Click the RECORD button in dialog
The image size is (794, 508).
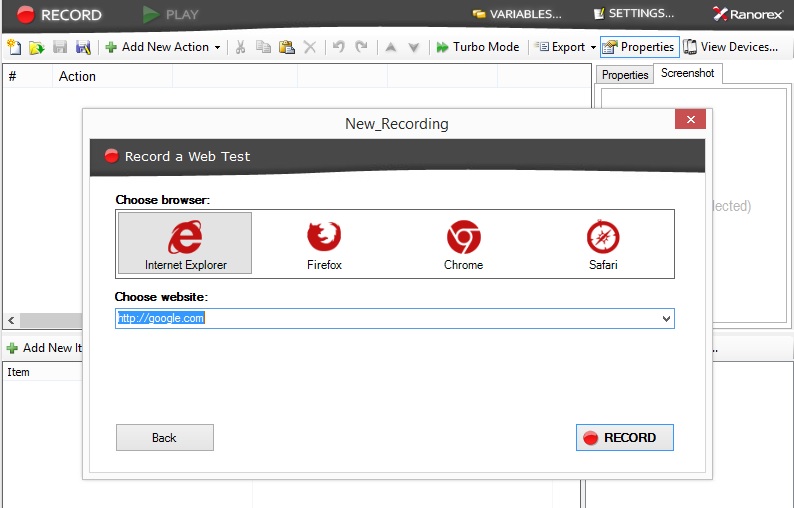pyautogui.click(x=625, y=438)
